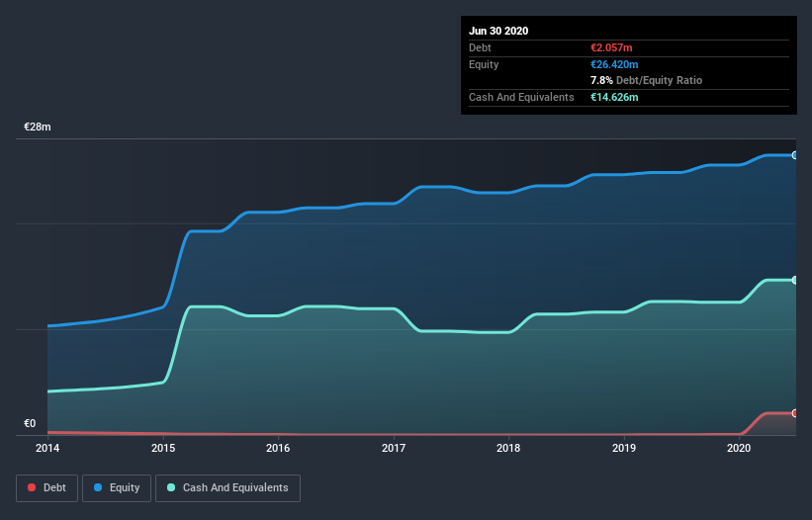
Task: Click Cash And Equivalents label in tooltip
Action: 521,97
